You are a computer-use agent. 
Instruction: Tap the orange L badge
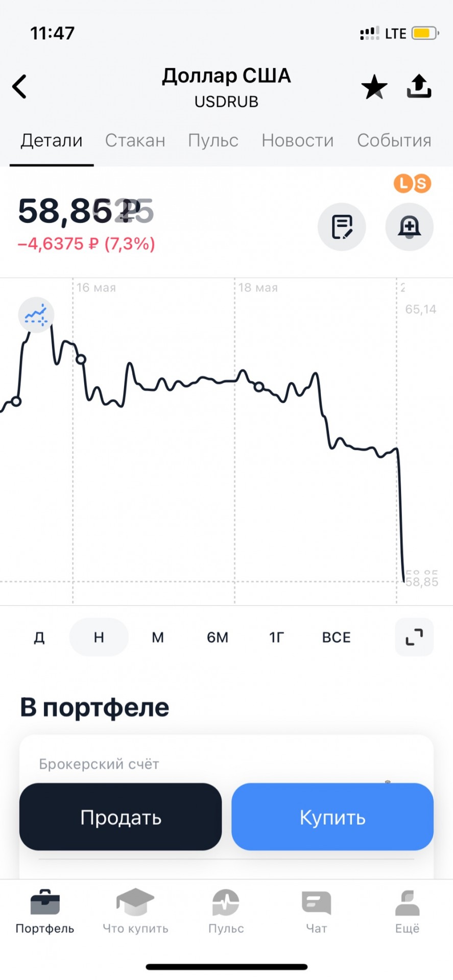(403, 183)
